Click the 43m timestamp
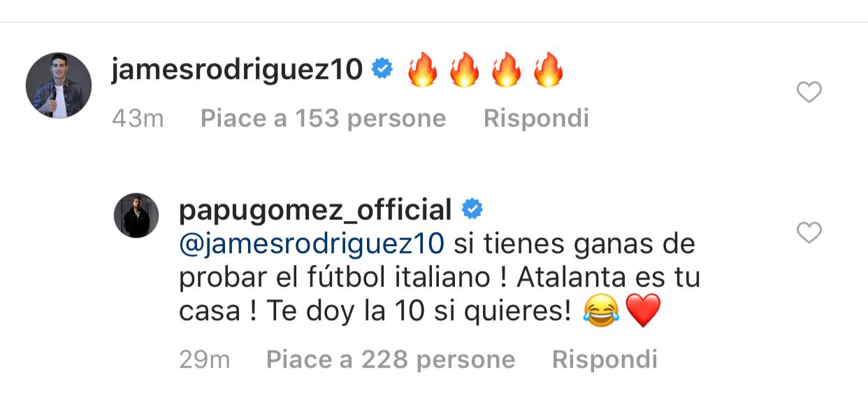The image size is (868, 416). (138, 118)
